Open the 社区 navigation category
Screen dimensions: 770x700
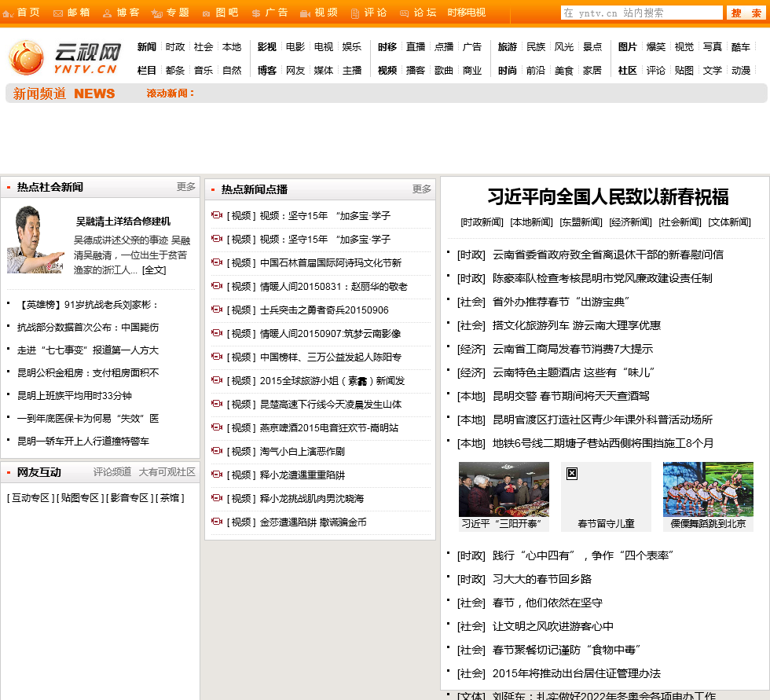[x=628, y=71]
